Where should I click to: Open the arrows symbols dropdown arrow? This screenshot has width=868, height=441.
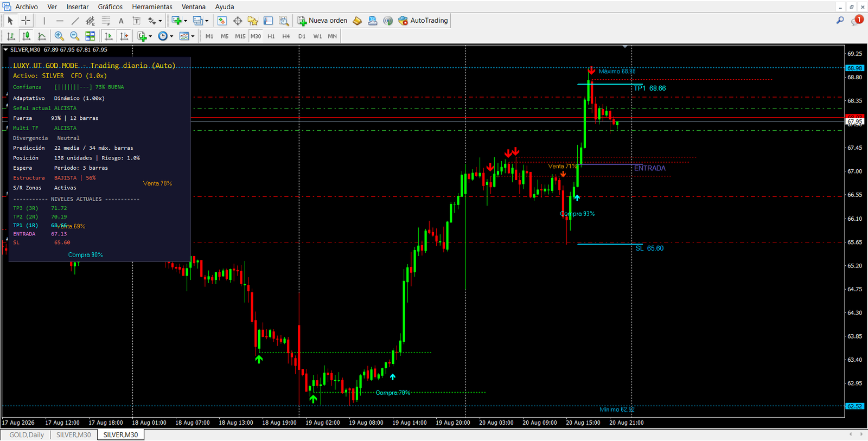(161, 21)
